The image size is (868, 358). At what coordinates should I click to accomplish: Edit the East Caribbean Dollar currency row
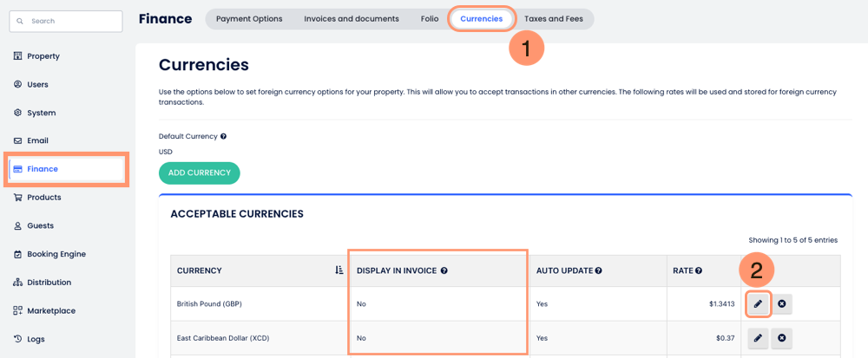[759, 338]
